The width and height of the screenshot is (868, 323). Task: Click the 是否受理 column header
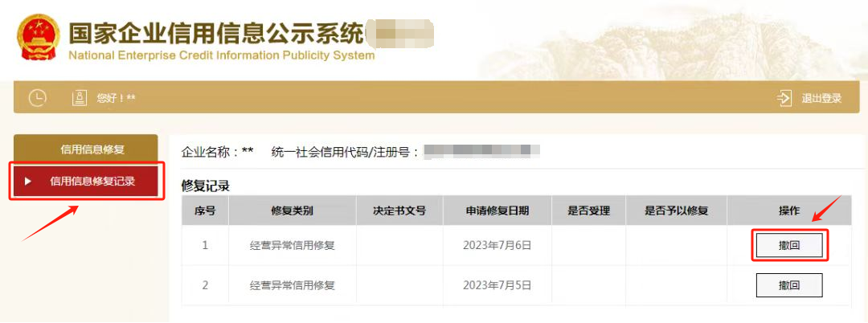point(588,211)
